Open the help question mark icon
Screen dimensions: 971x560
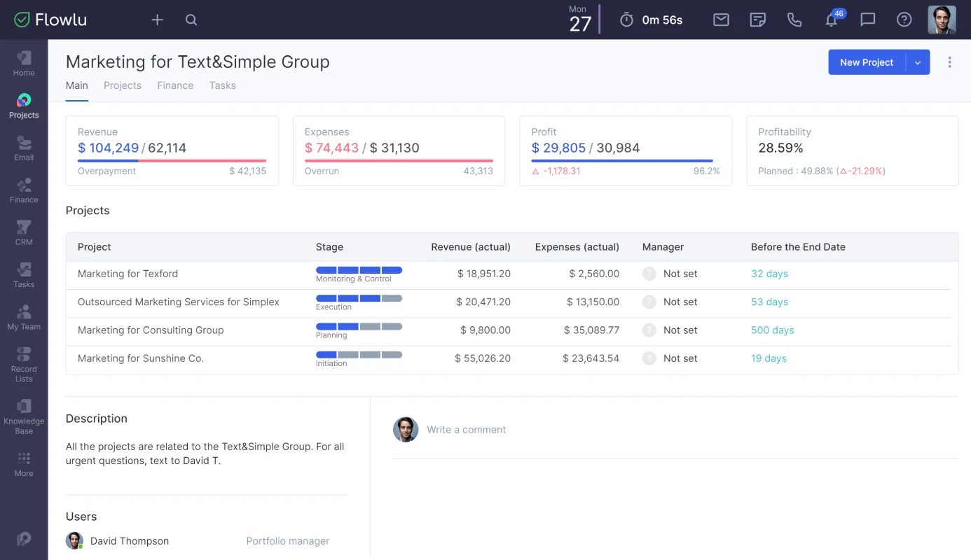[904, 20]
